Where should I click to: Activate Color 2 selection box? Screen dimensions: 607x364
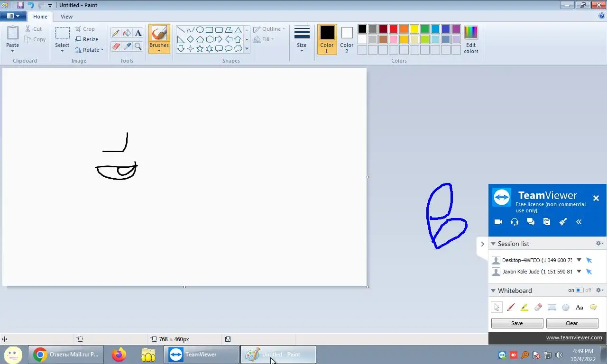(x=347, y=39)
